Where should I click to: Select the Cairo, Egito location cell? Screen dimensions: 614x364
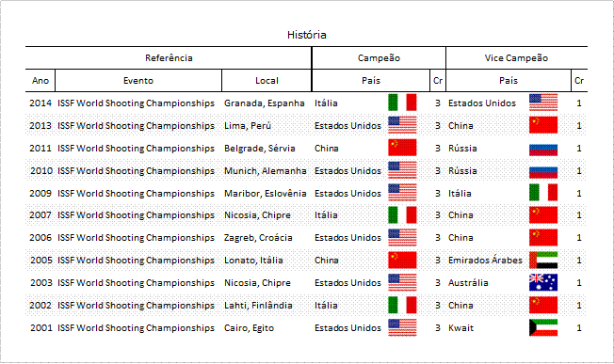coord(249,328)
